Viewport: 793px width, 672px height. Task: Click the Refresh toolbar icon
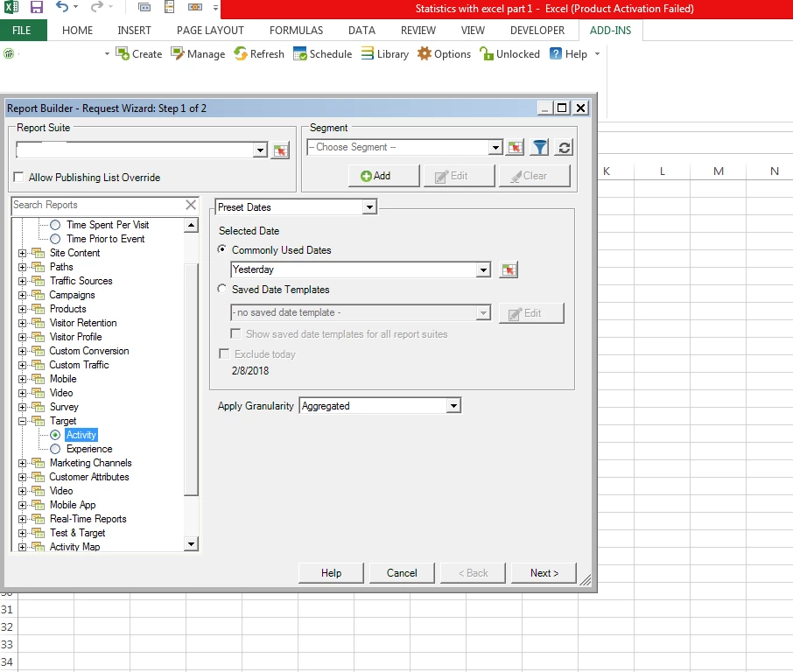tap(241, 53)
